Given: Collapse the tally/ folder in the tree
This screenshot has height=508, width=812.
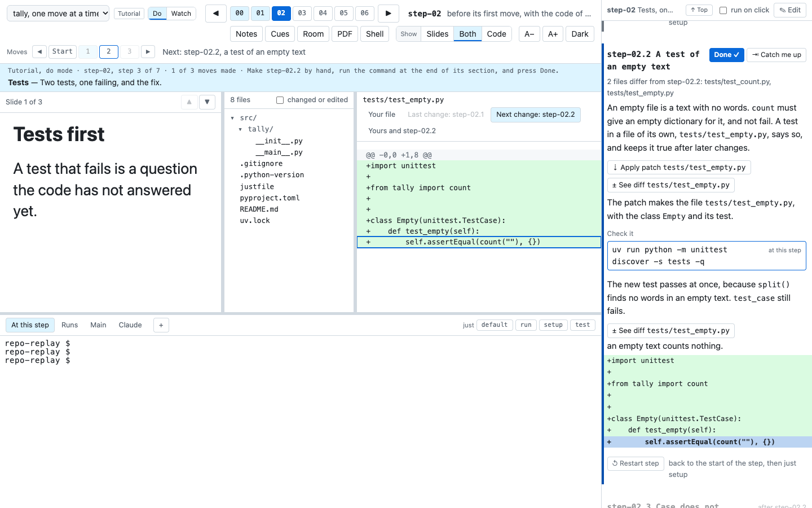Looking at the screenshot, I should [240, 129].
